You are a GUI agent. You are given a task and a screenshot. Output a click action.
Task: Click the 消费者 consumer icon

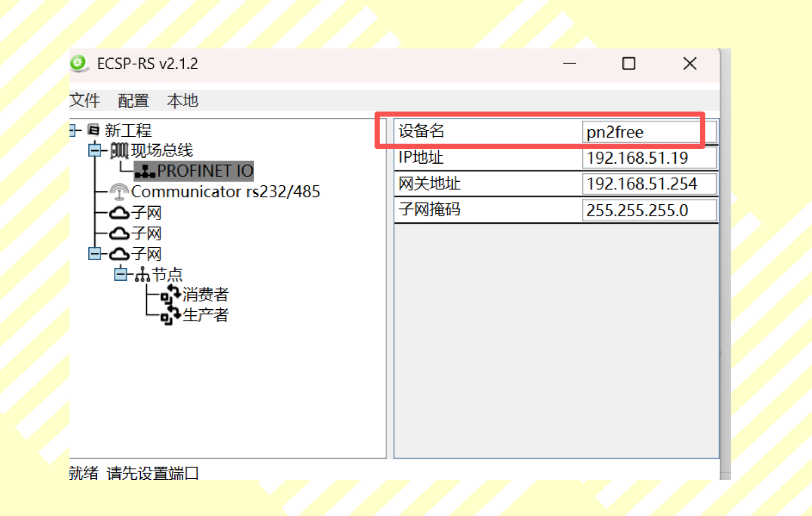(x=171, y=295)
